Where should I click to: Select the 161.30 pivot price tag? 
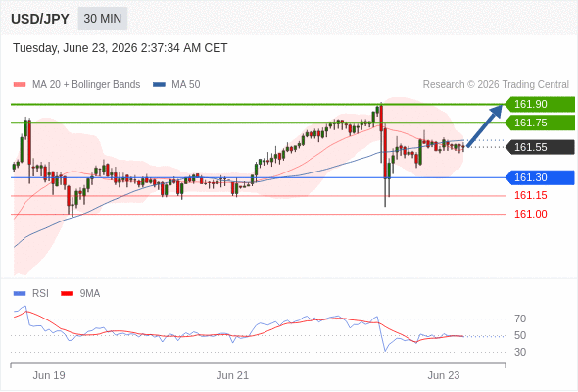[x=540, y=177]
